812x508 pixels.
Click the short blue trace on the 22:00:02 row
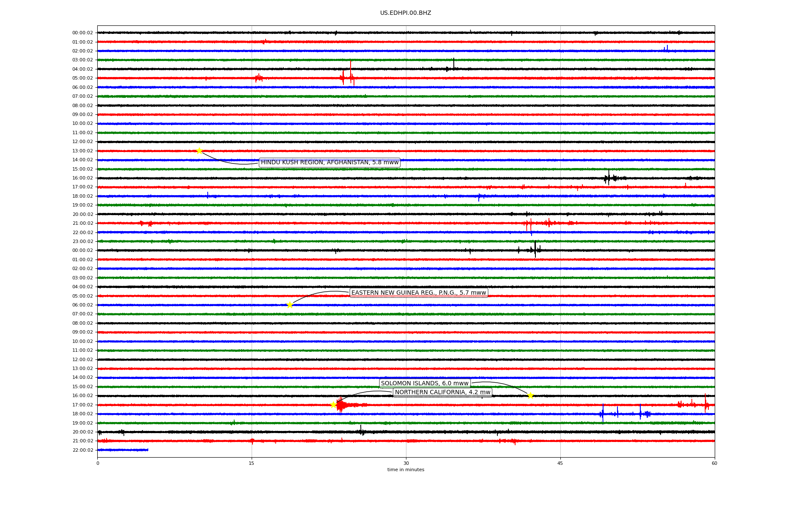click(x=123, y=450)
